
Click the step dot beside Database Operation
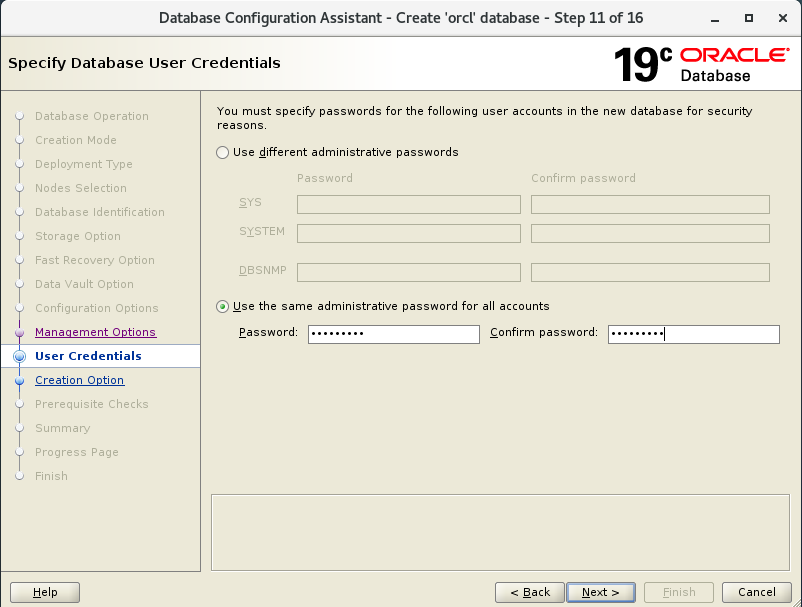point(18,116)
